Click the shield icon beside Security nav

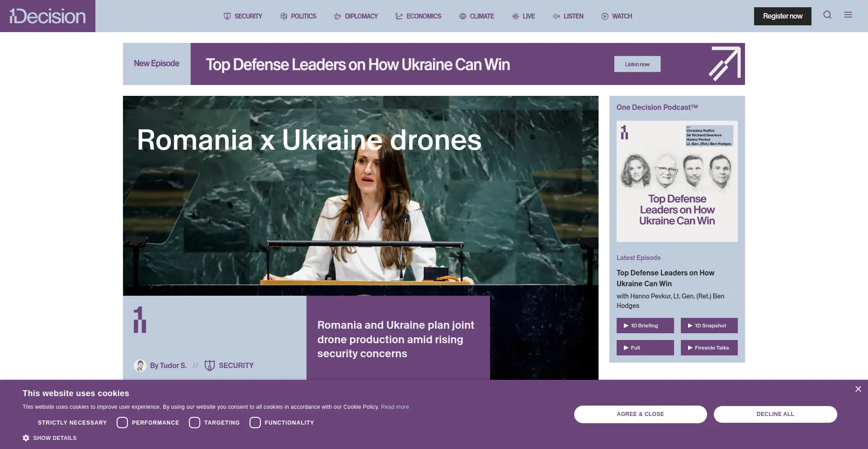pyautogui.click(x=227, y=16)
